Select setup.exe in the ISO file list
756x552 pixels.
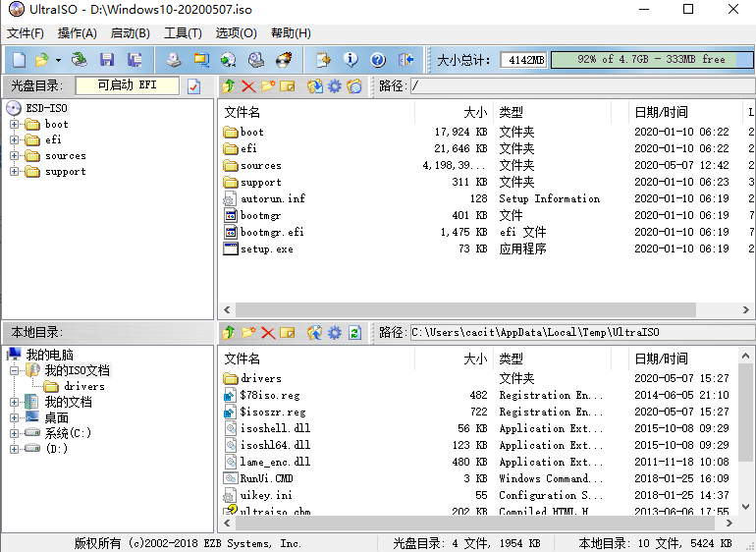(267, 248)
